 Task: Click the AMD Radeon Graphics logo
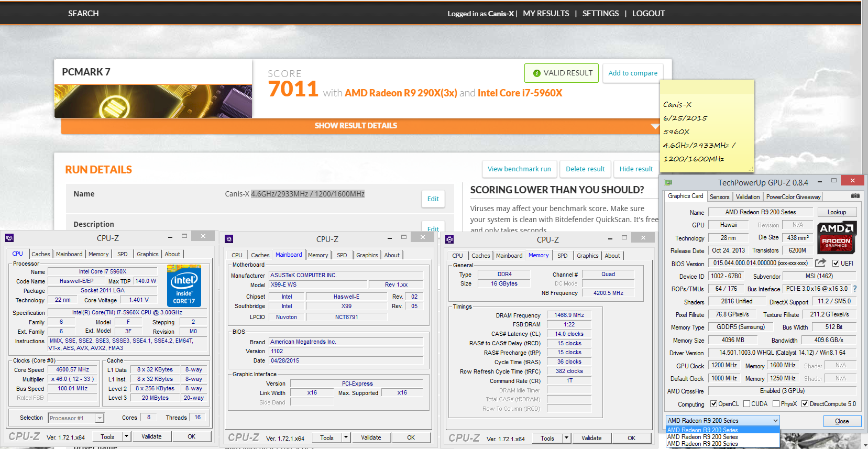click(x=837, y=237)
